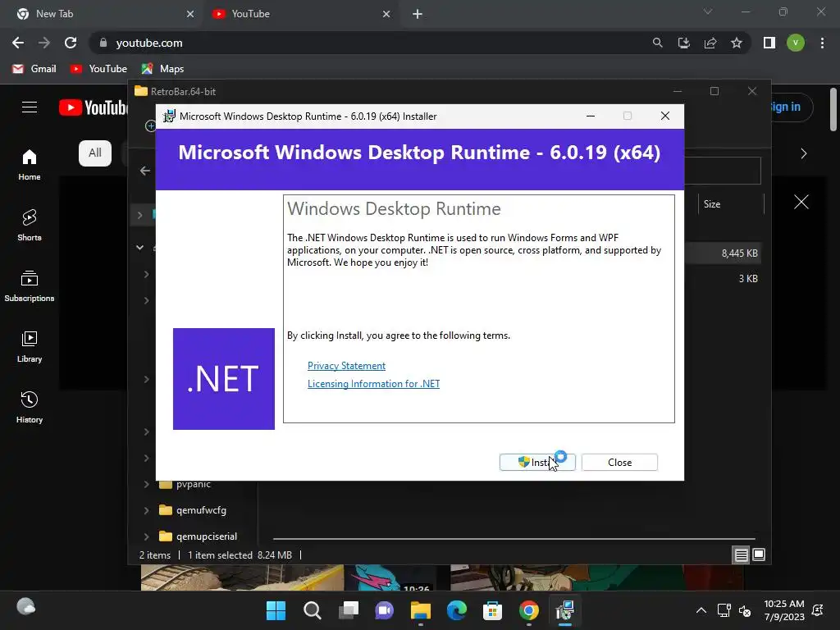Select the 8,445 KB file row

[724, 253]
